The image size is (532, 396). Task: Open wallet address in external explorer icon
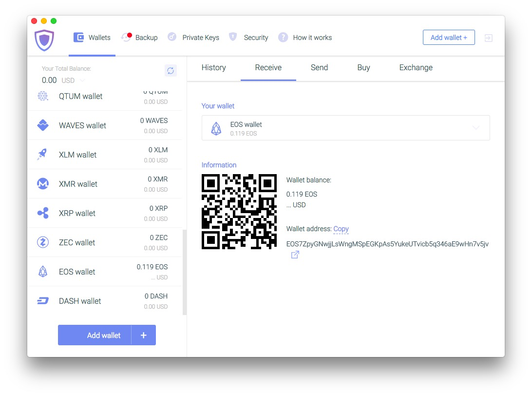[x=295, y=255]
